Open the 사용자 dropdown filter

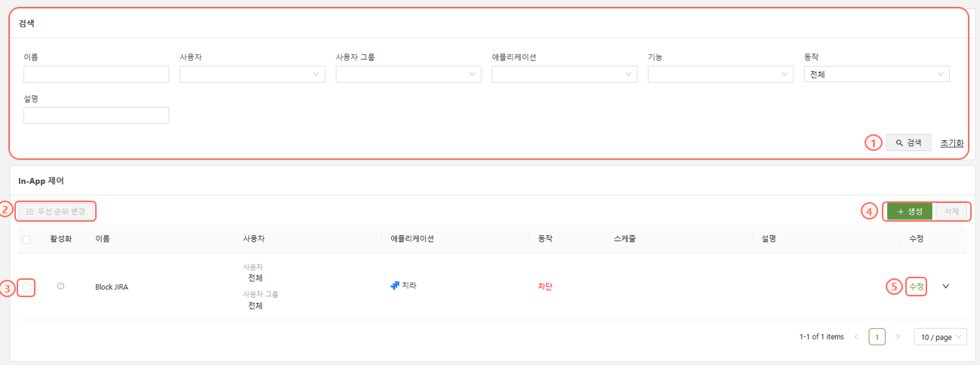pyautogui.click(x=252, y=74)
